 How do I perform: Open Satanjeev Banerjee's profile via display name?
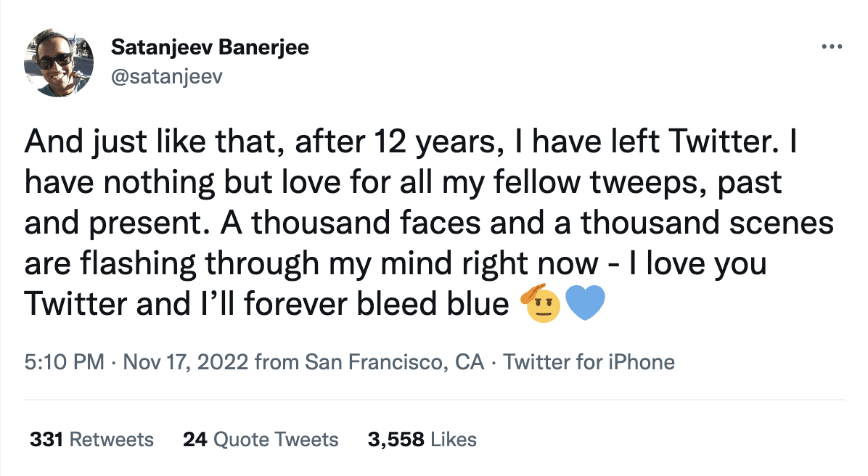point(210,49)
